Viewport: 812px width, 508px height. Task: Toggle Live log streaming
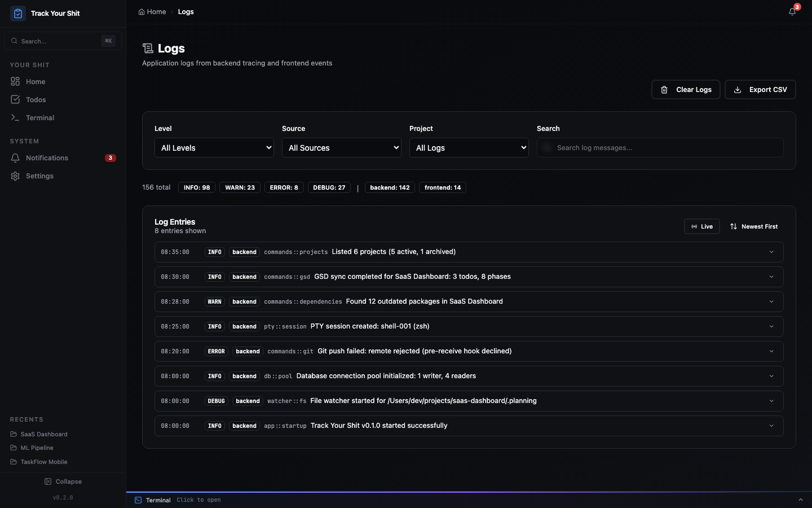[x=701, y=226]
